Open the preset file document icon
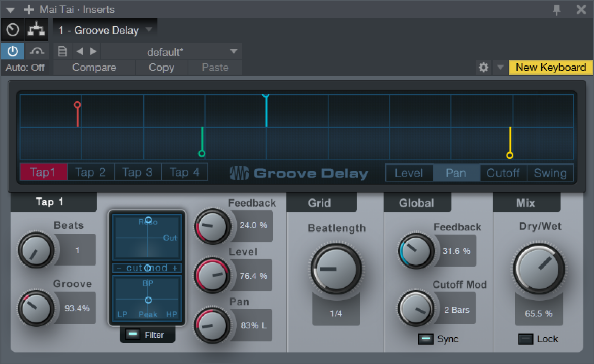This screenshot has height=364, width=594. [x=62, y=51]
